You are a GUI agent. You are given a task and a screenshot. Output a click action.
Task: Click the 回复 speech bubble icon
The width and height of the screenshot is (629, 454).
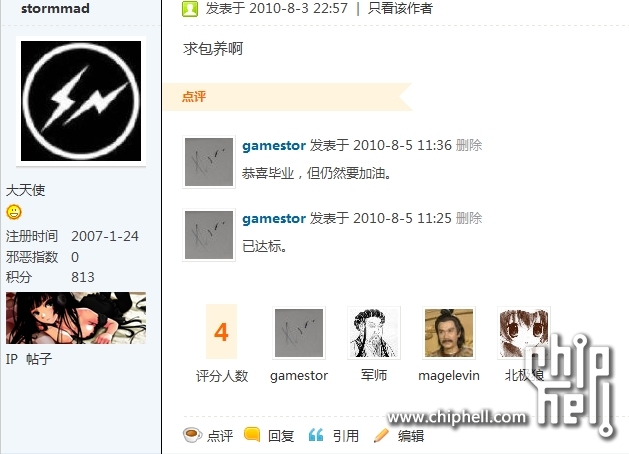(252, 434)
